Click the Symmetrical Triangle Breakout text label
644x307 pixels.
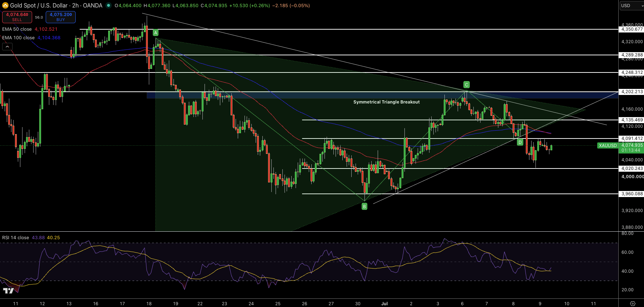click(387, 102)
